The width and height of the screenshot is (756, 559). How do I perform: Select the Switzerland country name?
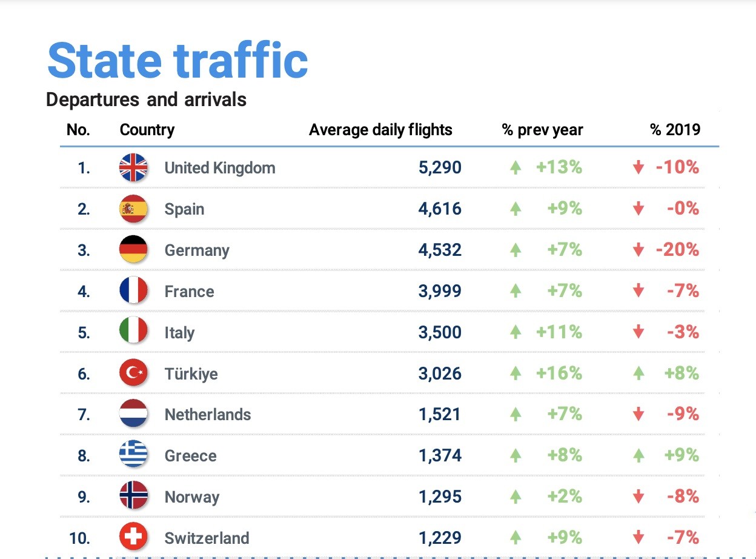(207, 538)
